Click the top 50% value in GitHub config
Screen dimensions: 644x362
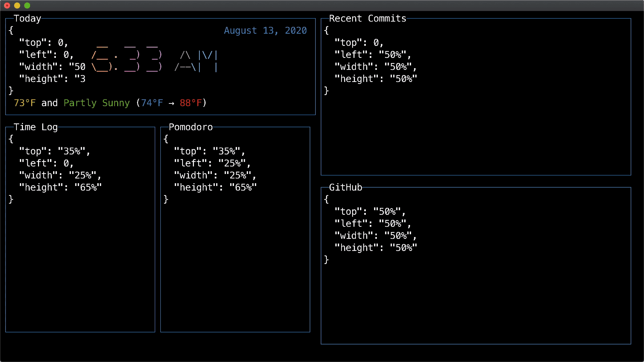387,211
